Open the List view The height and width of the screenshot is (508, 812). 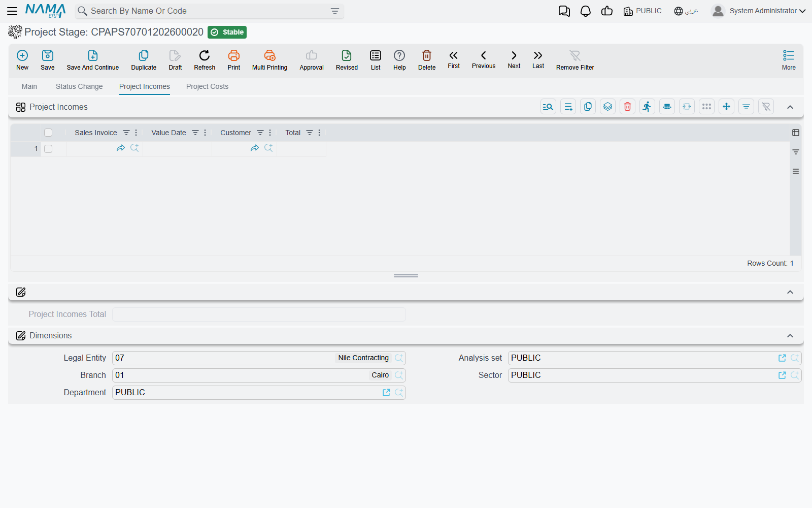point(376,60)
